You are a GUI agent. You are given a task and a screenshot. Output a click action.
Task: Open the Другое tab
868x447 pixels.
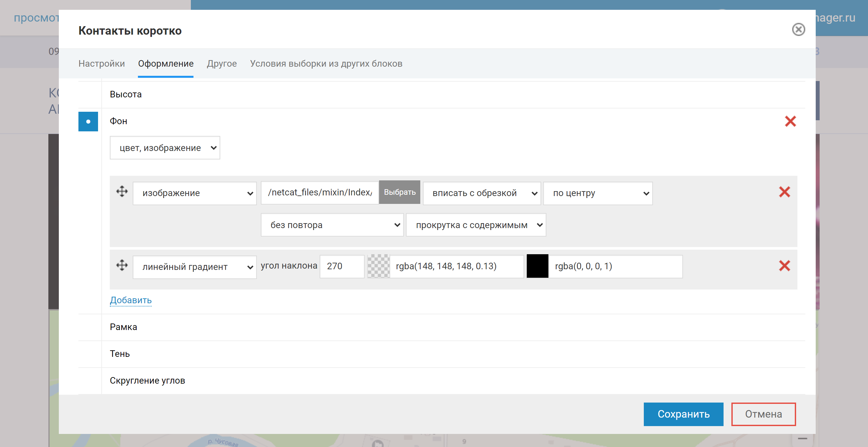[x=222, y=64]
